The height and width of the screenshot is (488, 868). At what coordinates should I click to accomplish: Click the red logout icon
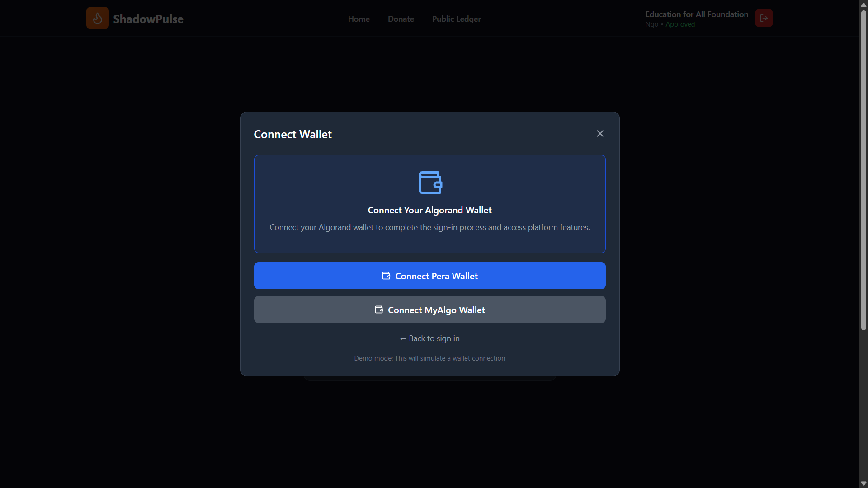click(764, 18)
